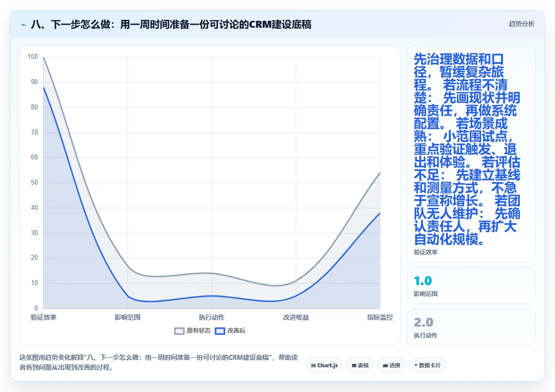Click the 2.0 value in the 执行动作 card

pos(423,322)
